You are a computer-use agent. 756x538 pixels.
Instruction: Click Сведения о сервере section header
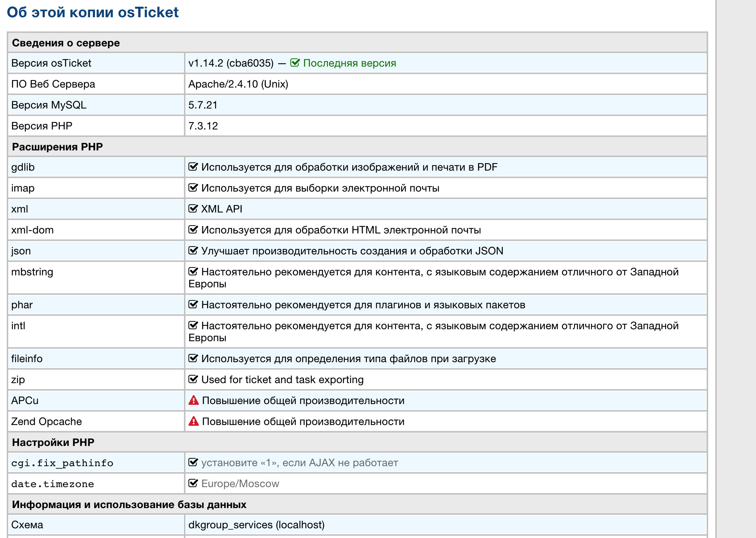pos(66,43)
